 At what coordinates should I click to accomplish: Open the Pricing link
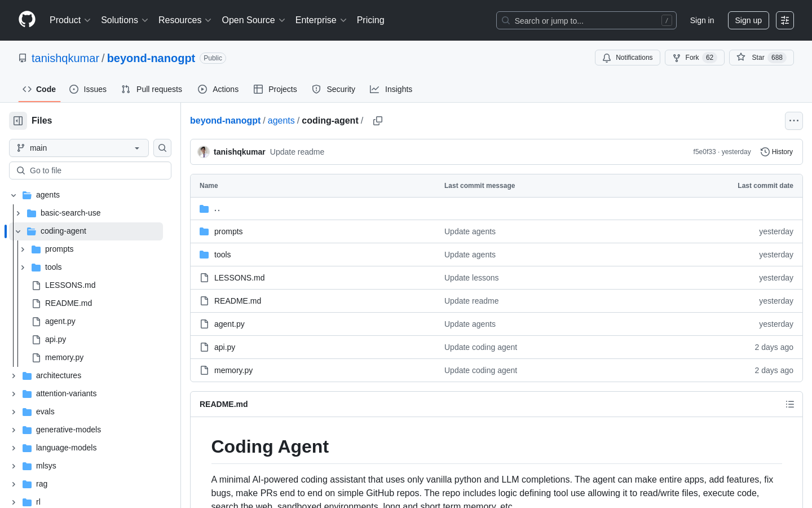coord(370,20)
